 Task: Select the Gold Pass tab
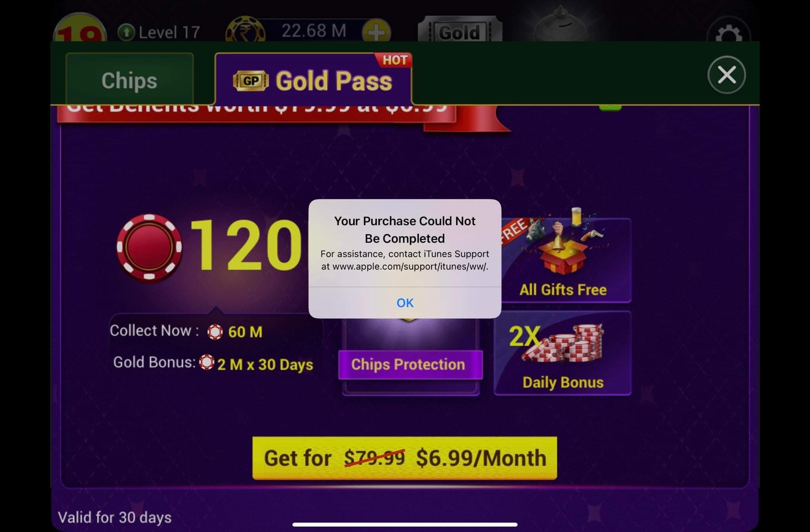coord(313,80)
